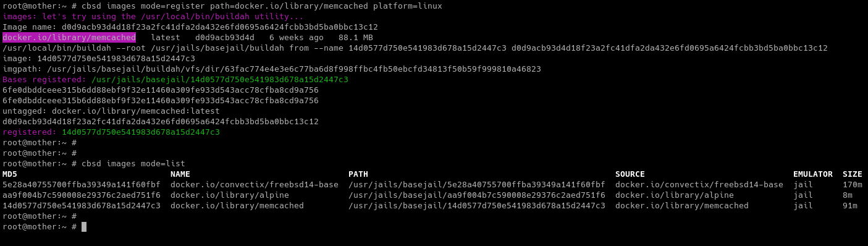Click the 'untagged: docker.io/library/memcached:latest' line
Viewport: 868px width, 246px height.
tap(111, 111)
